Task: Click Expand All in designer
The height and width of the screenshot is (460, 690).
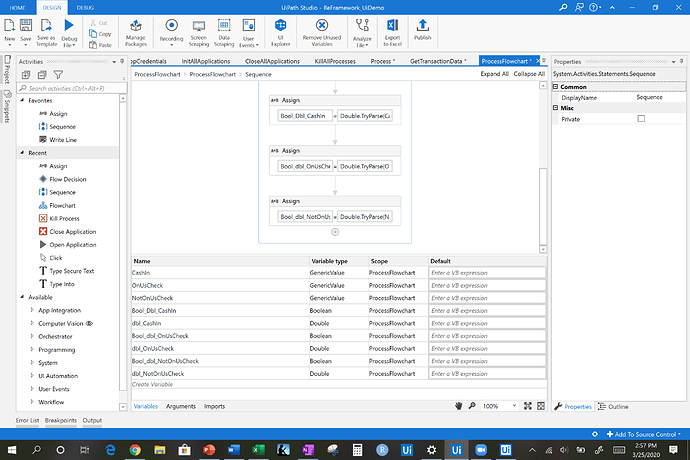Action: click(494, 74)
